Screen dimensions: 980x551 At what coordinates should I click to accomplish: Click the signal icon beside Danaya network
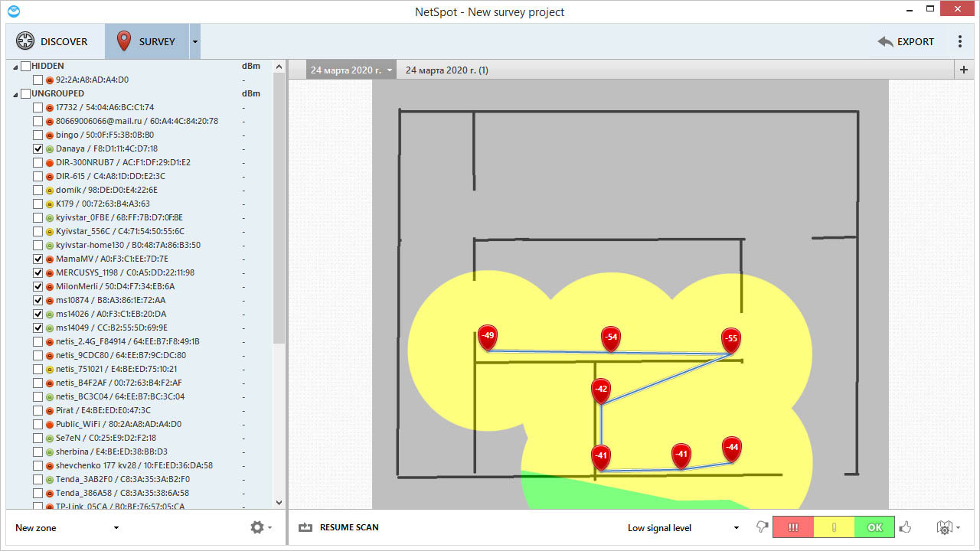[x=50, y=148]
